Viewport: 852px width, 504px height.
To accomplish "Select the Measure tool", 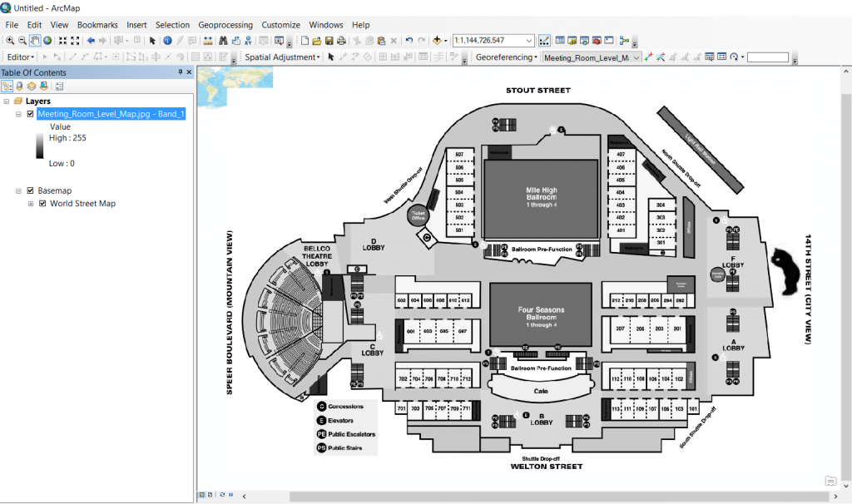I will [x=209, y=39].
